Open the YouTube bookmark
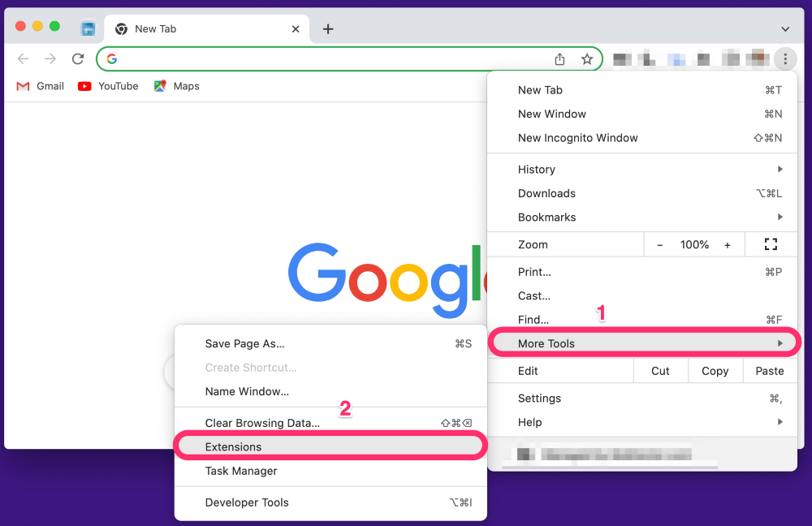The width and height of the screenshot is (812, 526). [108, 86]
